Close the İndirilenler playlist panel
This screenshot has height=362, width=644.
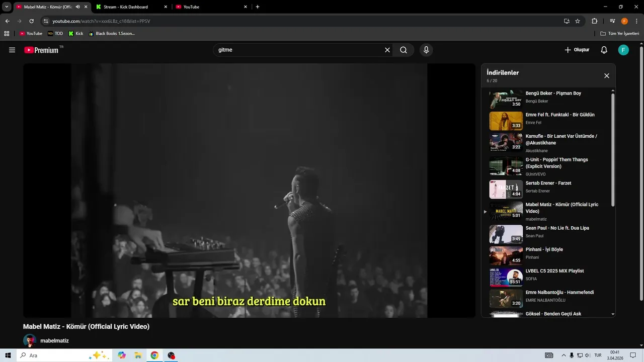click(607, 75)
